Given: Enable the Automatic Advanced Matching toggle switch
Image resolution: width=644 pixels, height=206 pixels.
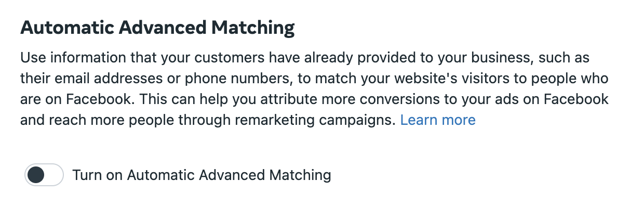Looking at the screenshot, I should 44,175.
